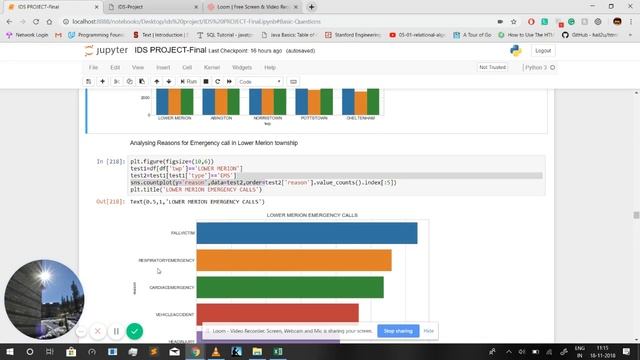Open File Explorer from the taskbar
The image size is (640, 360).
(x=257, y=351)
